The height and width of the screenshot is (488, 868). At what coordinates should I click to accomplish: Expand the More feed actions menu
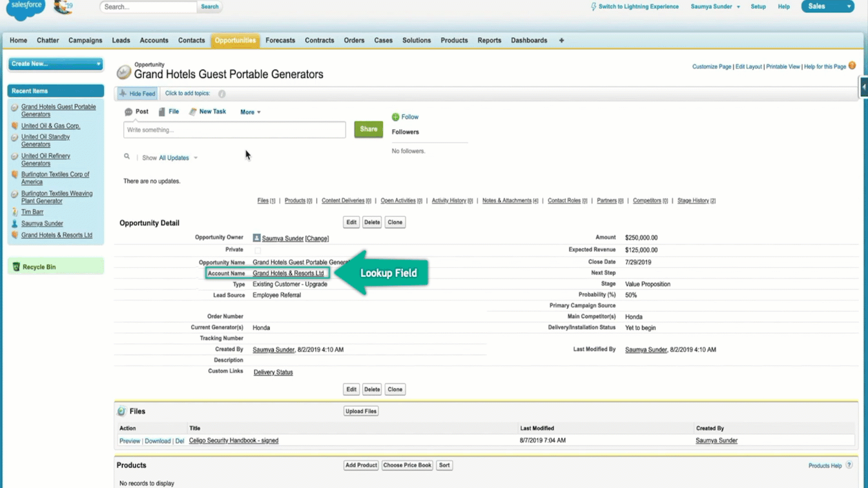[251, 112]
